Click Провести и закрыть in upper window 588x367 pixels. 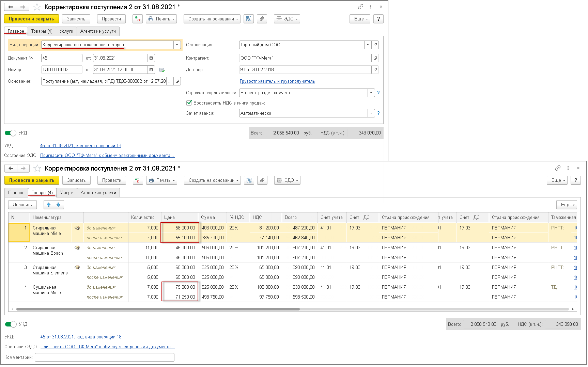31,19
